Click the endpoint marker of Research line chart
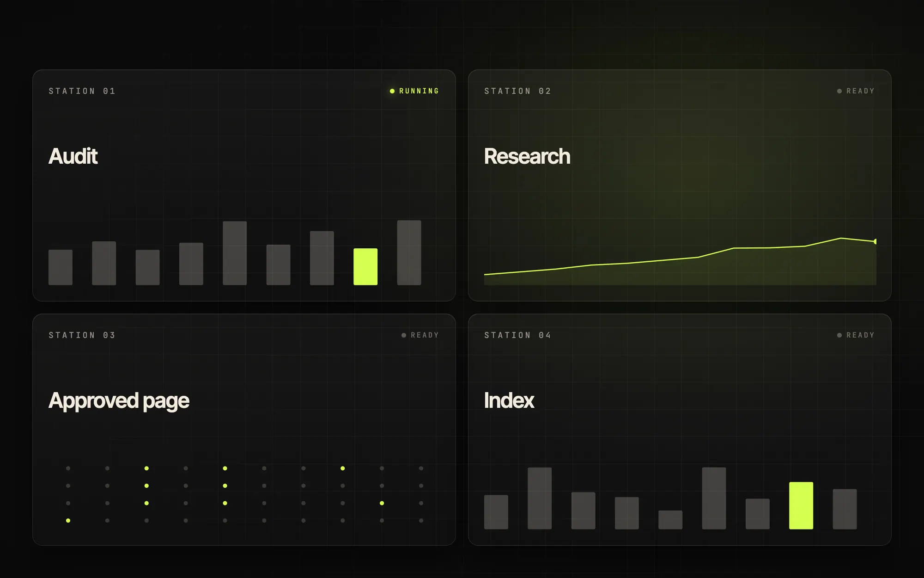This screenshot has height=578, width=924. click(x=875, y=241)
